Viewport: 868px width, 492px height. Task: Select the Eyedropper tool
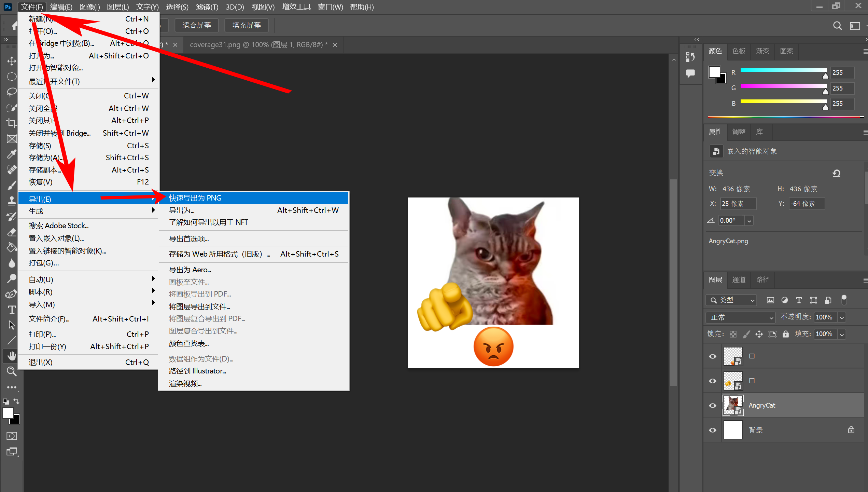click(12, 154)
